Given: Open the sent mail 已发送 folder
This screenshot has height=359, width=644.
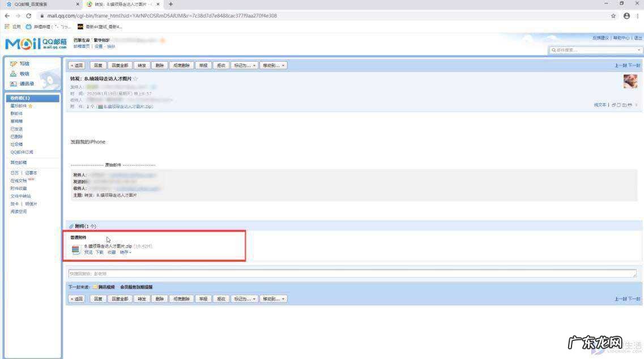Looking at the screenshot, I should (x=16, y=129).
